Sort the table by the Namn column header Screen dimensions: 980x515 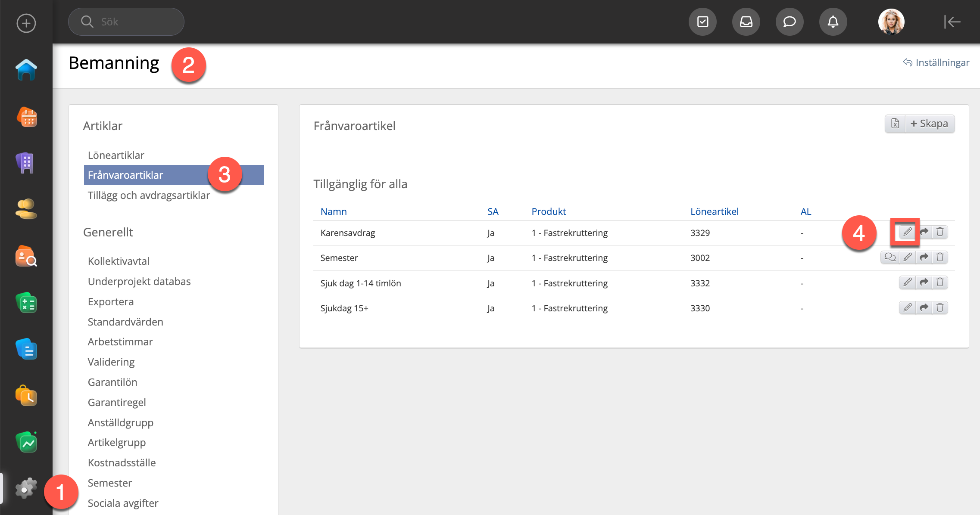click(334, 211)
